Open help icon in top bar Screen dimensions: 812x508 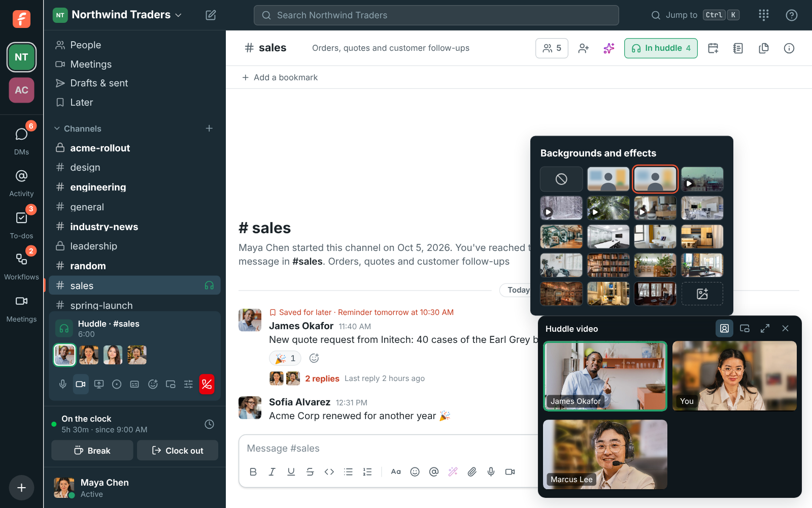(x=791, y=15)
